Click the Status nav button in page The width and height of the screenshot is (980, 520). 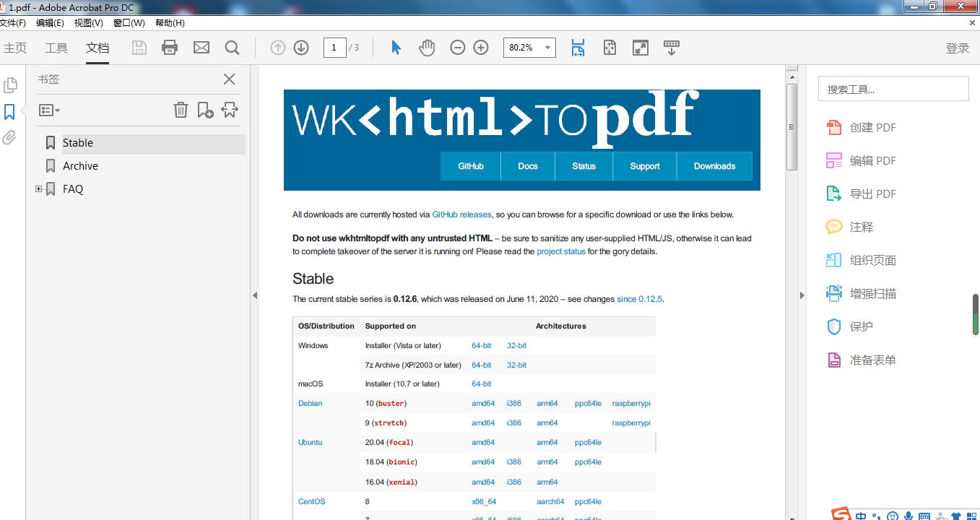584,166
